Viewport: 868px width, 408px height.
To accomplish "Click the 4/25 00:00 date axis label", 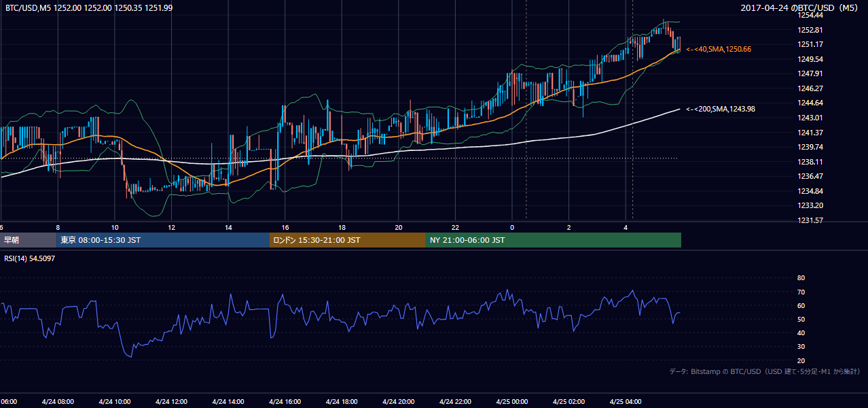I will click(x=512, y=402).
